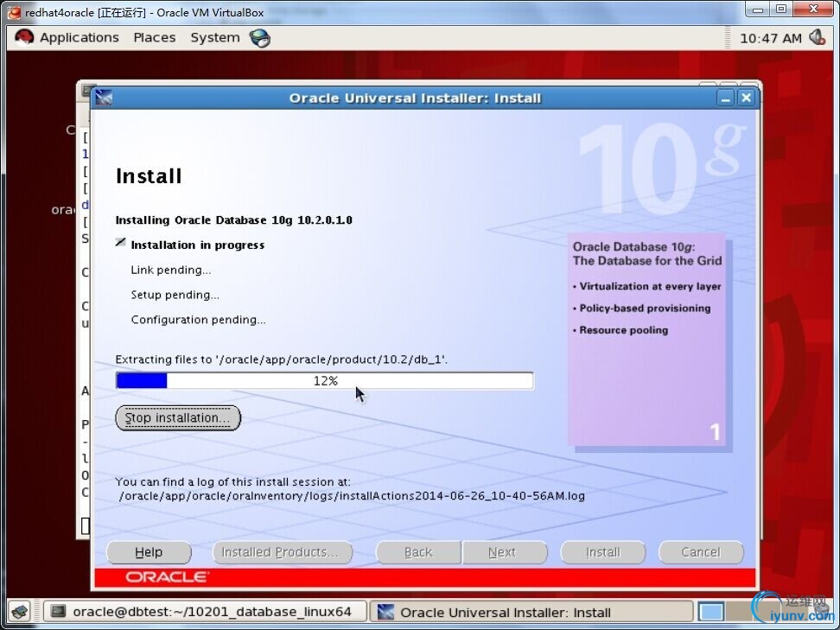Click the large 'Install' page heading
The height and width of the screenshot is (630, 840).
tap(149, 176)
